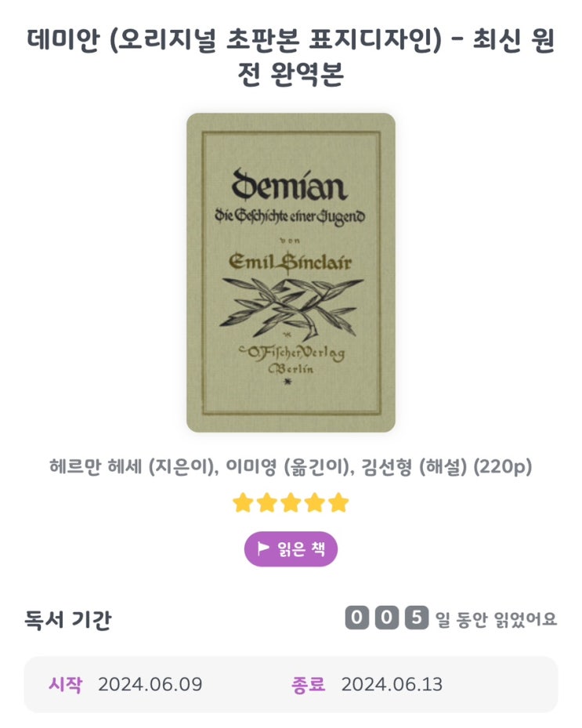Click the second rating star
Viewport: 582px width, 728px height.
point(267,503)
